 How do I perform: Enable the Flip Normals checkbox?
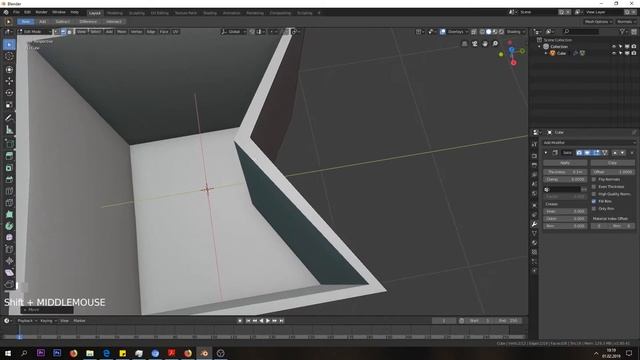[594, 179]
